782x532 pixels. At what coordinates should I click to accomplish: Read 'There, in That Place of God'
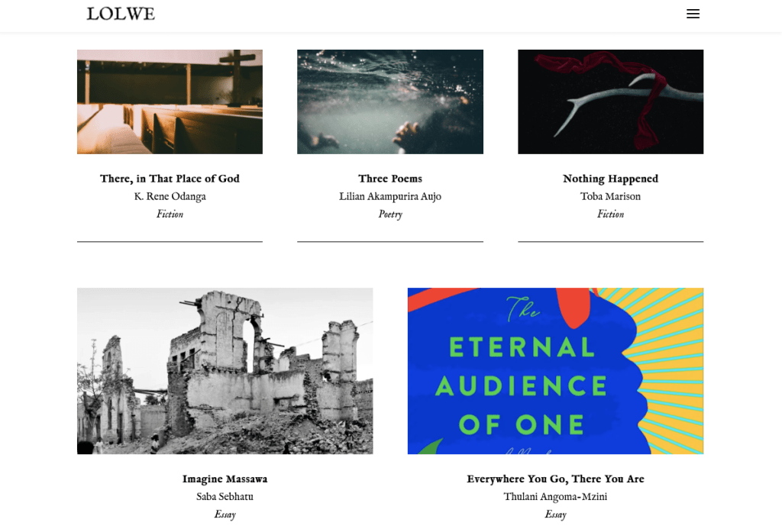170,179
